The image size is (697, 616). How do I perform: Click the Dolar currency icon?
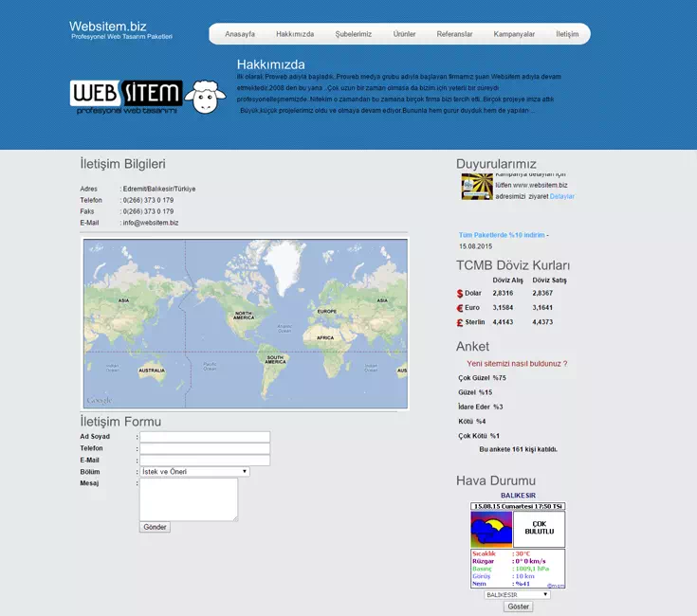pos(460,294)
